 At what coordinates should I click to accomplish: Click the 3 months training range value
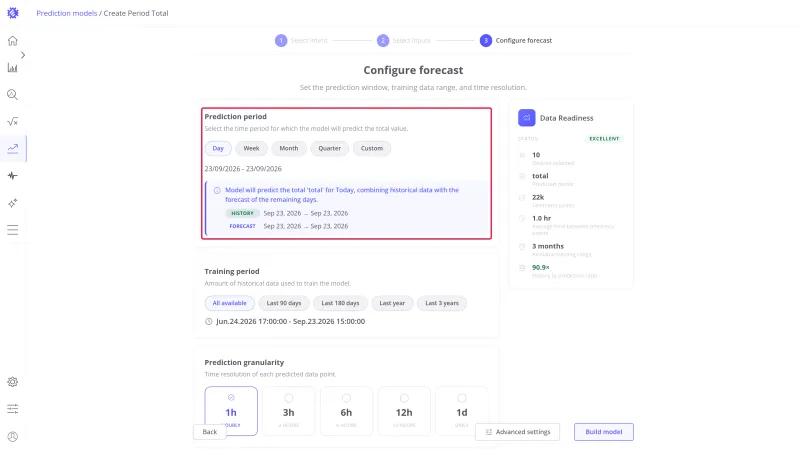tap(548, 246)
